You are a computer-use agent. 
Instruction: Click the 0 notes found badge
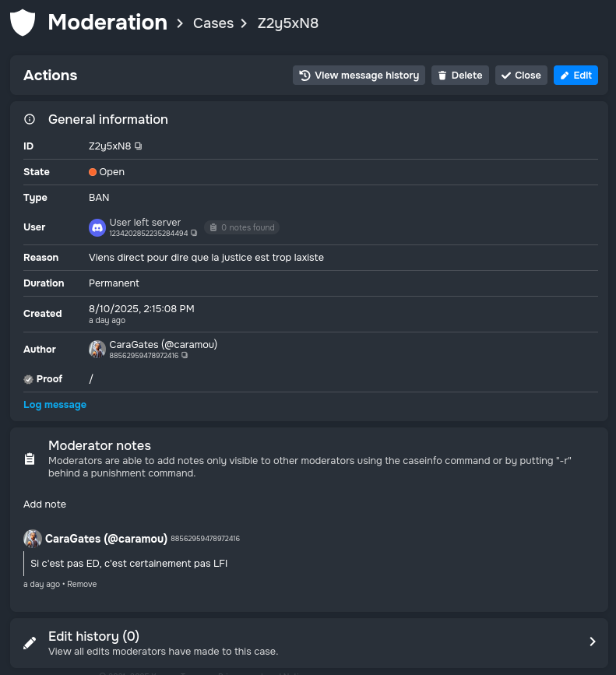(x=241, y=227)
